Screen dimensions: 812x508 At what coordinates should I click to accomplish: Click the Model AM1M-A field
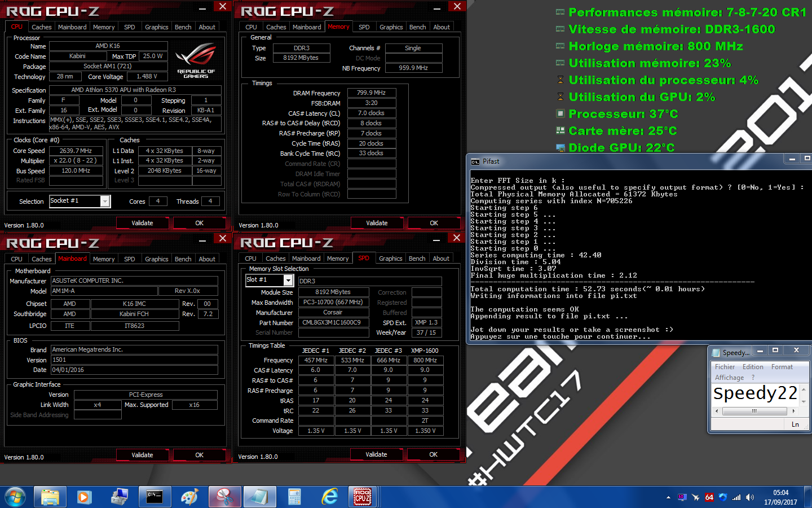coord(104,291)
